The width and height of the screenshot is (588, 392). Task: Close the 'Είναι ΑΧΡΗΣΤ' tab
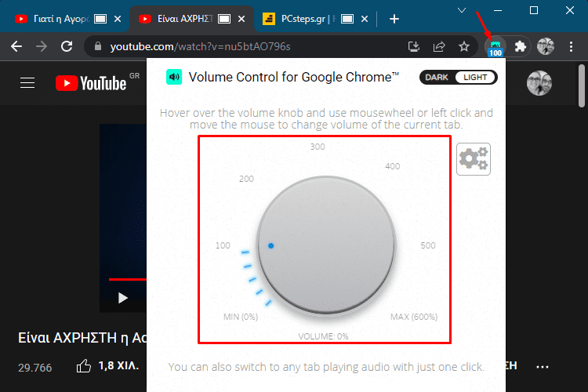[241, 19]
